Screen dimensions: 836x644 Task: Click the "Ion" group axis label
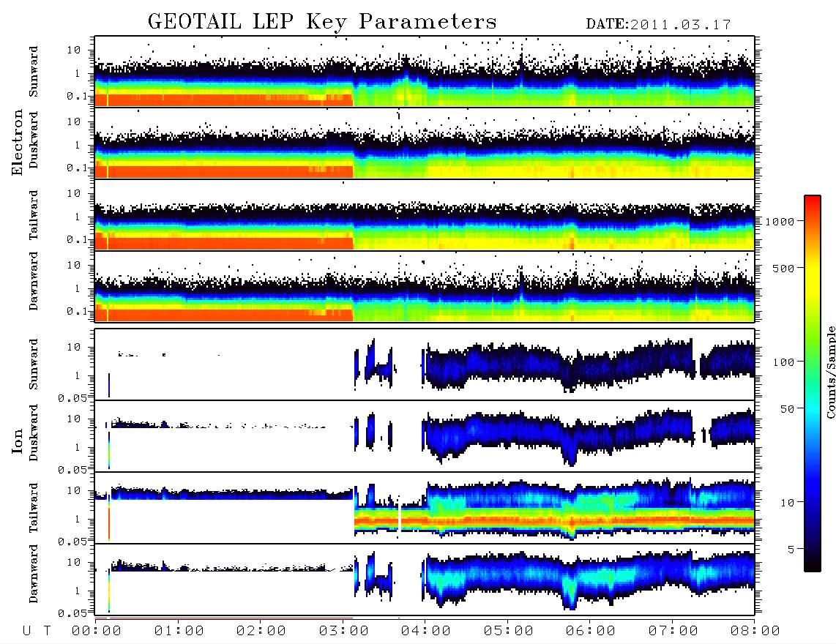pyautogui.click(x=18, y=441)
